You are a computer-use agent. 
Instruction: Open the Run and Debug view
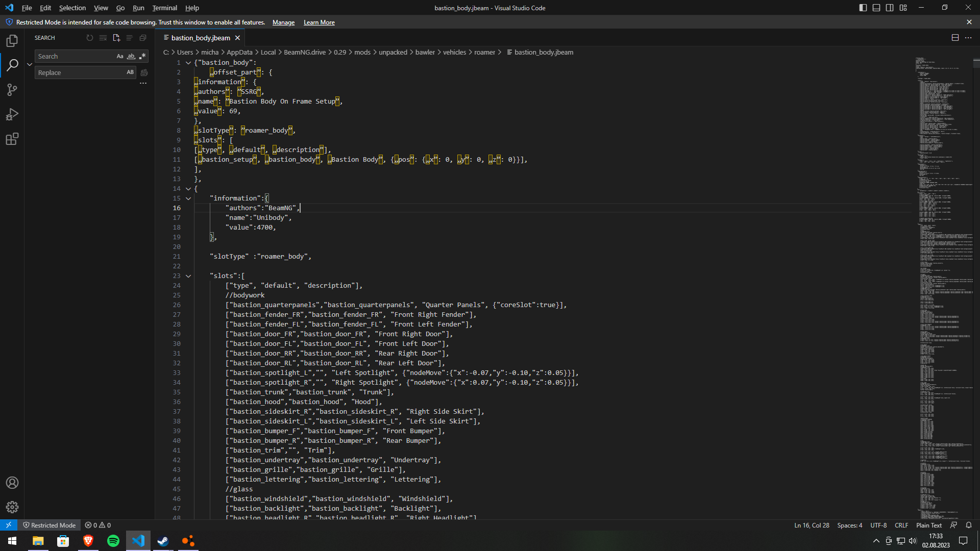12,114
